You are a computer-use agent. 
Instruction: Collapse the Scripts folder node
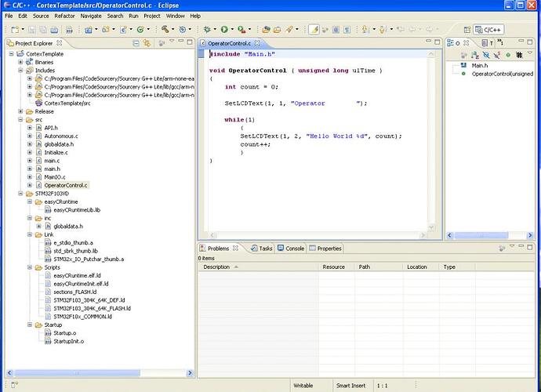[30, 267]
